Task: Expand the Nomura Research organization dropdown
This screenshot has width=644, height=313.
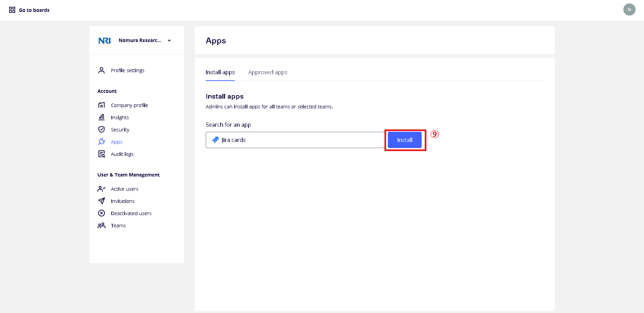Action: (x=169, y=40)
